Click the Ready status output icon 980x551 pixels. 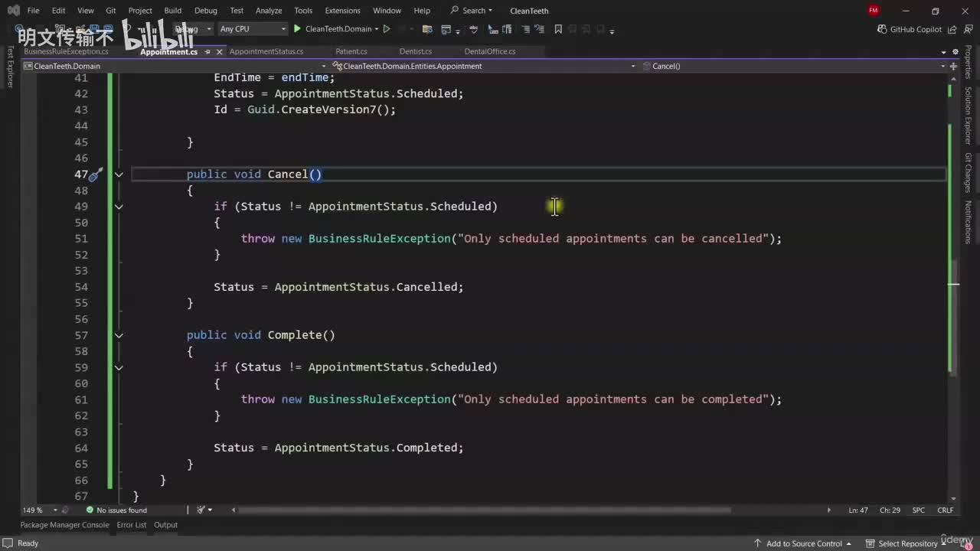tap(8, 543)
